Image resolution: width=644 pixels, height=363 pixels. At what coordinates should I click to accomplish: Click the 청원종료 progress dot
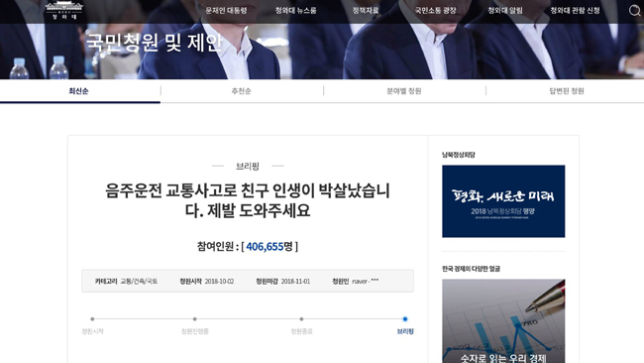pyautogui.click(x=301, y=319)
